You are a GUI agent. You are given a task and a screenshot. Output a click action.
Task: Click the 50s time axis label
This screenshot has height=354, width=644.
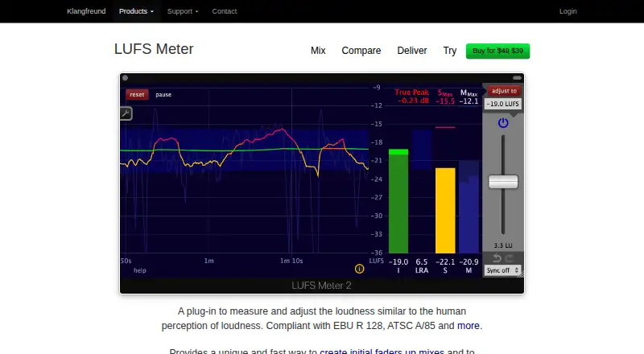(126, 261)
